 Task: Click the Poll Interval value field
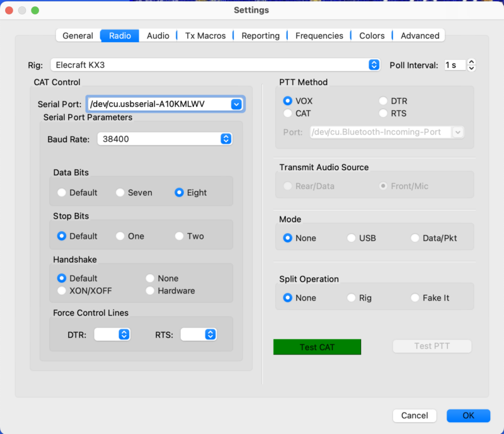454,65
